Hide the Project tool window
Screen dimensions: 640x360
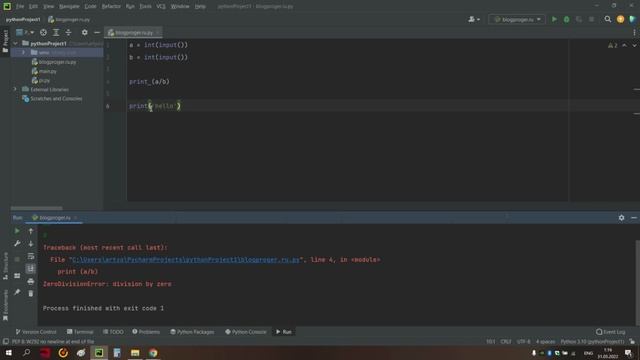coord(97,32)
